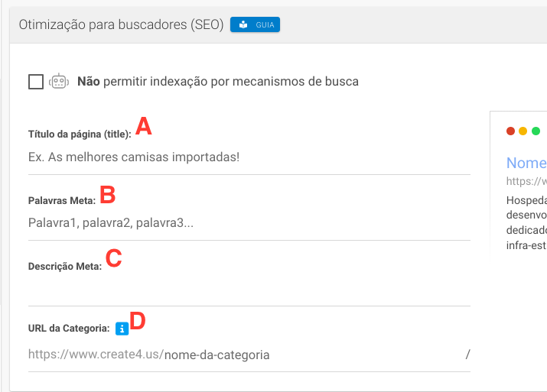Focus the Título da página input field

249,157
